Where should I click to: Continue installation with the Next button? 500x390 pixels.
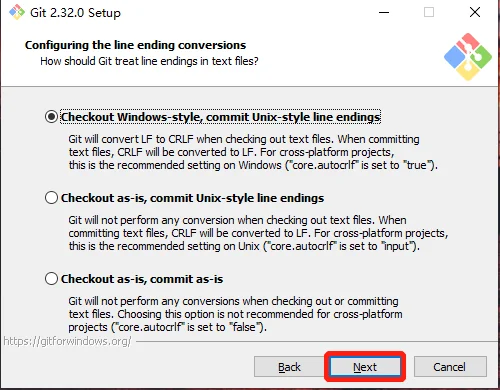coord(365,367)
